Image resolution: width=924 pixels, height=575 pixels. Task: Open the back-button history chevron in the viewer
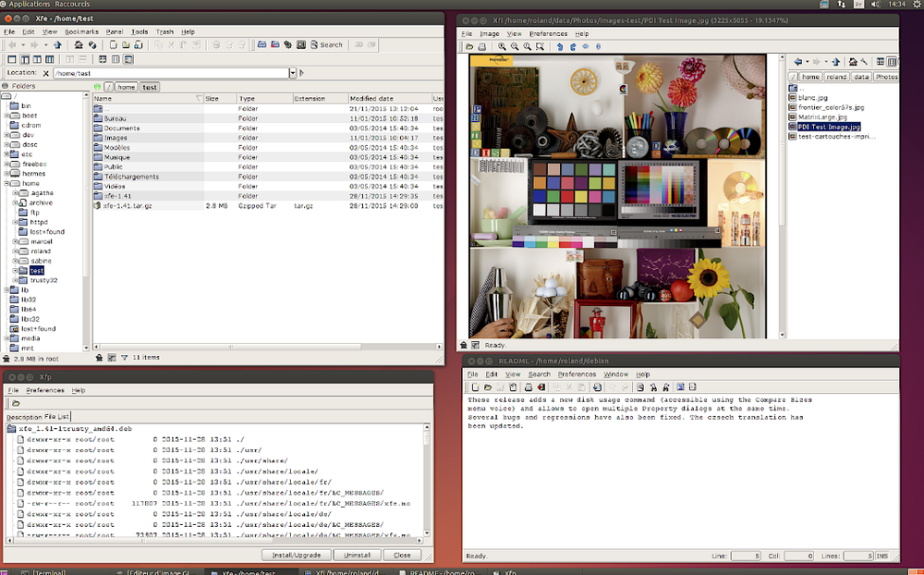coord(806,61)
